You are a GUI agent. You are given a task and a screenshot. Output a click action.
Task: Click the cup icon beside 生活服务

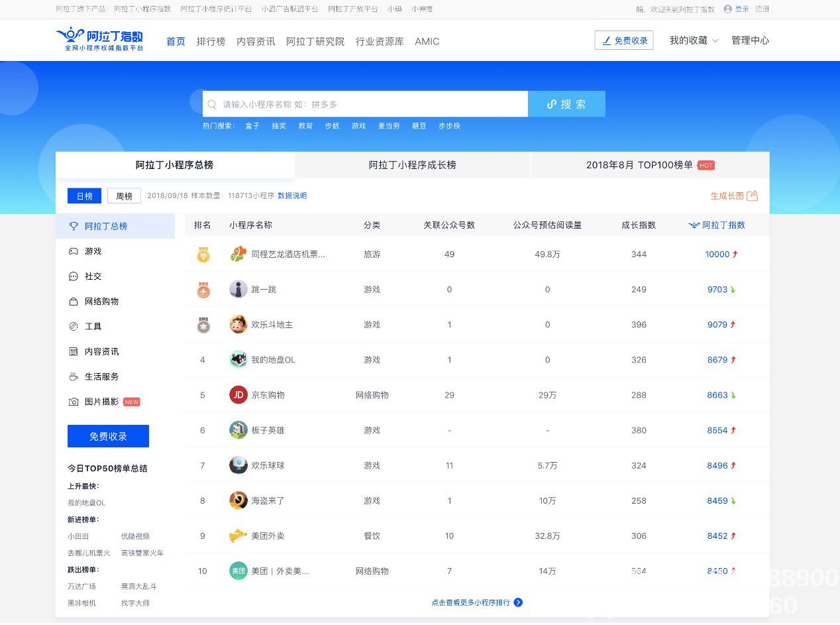click(74, 376)
